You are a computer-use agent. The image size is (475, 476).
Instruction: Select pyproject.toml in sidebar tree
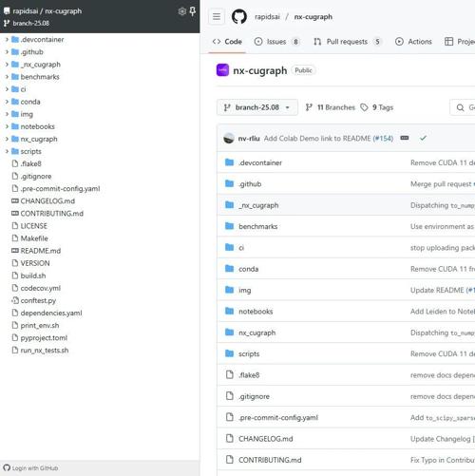pos(44,337)
